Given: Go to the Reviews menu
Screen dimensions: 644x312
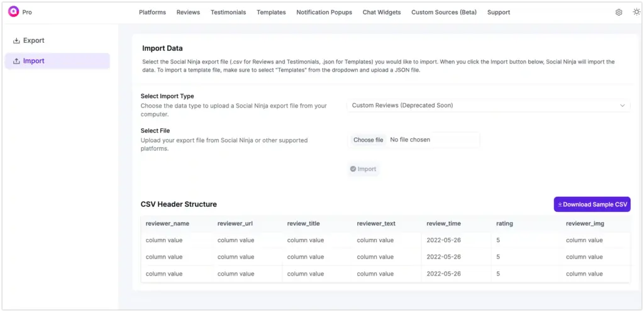Looking at the screenshot, I should tap(188, 13).
